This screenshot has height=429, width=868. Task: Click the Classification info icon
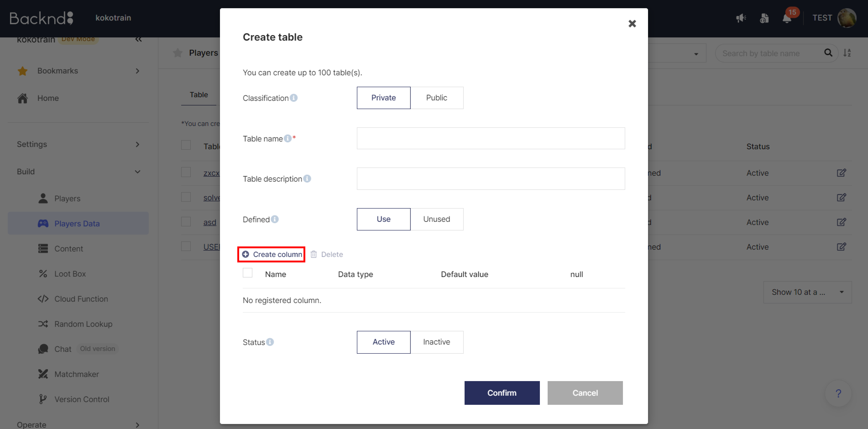(x=294, y=98)
